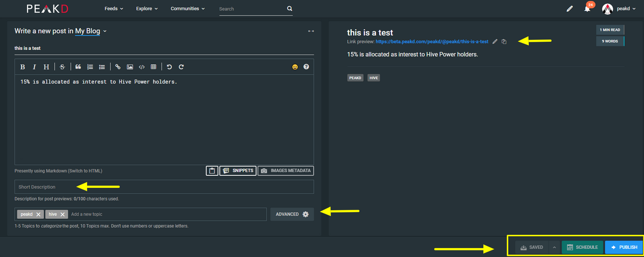Open the notifications bell

click(587, 9)
